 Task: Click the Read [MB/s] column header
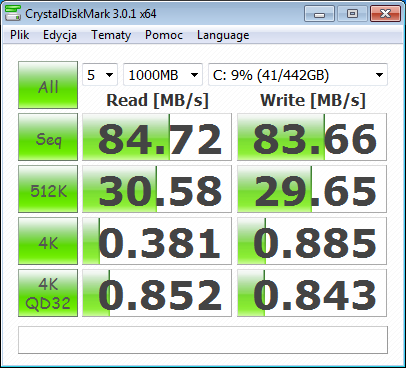pyautogui.click(x=157, y=100)
